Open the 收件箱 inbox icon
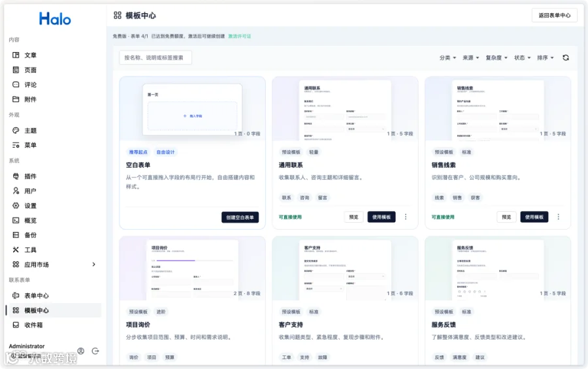The height and width of the screenshot is (369, 588). pyautogui.click(x=16, y=325)
